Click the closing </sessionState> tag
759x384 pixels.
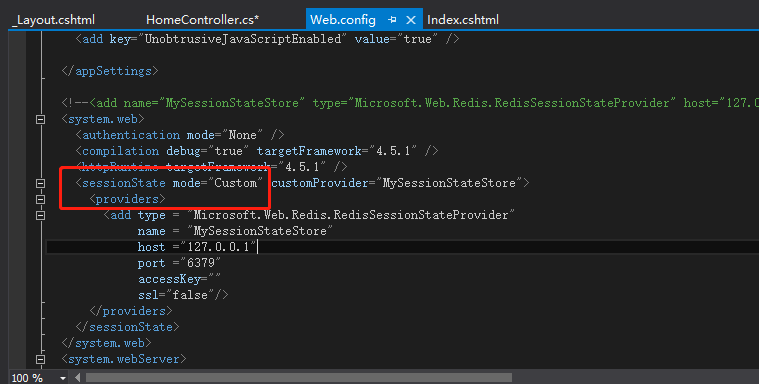coord(127,327)
